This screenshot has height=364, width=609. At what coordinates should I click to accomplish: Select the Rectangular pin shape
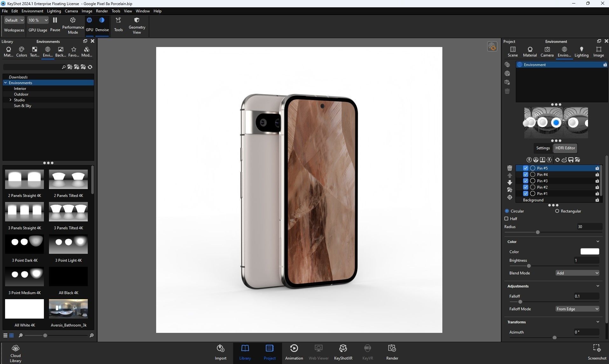[x=557, y=211]
